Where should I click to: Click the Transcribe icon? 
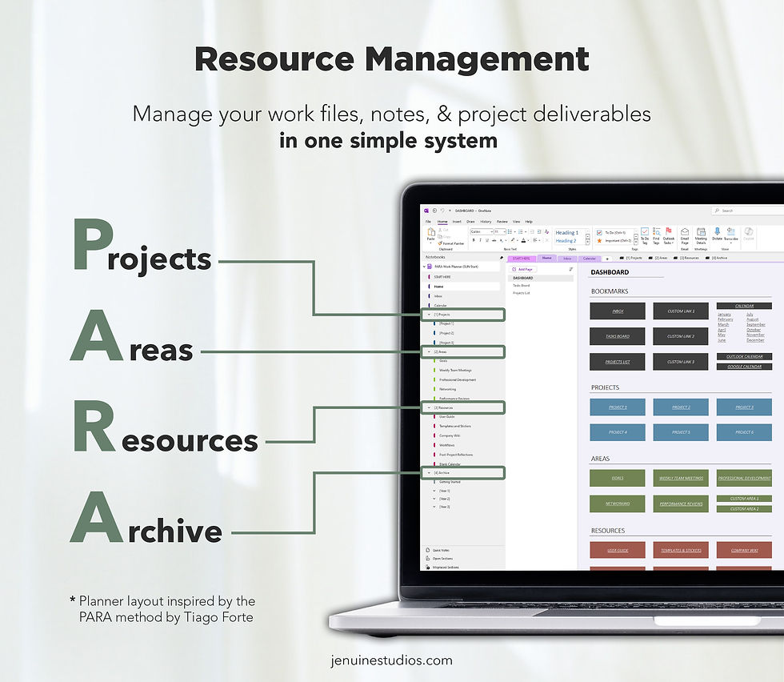(731, 231)
